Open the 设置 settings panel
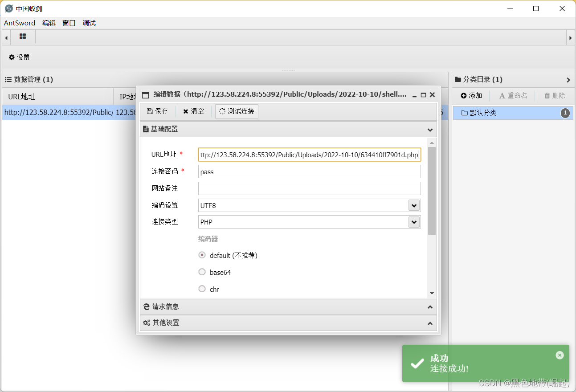 click(x=19, y=57)
